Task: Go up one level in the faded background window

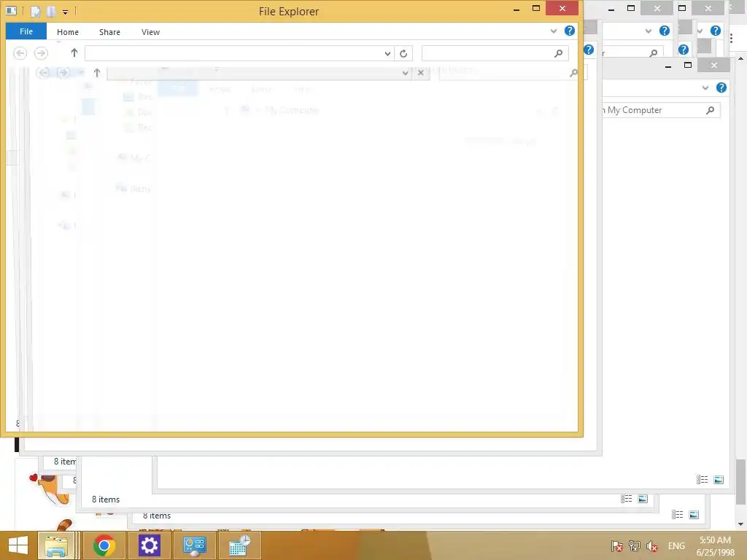Action: (x=97, y=73)
